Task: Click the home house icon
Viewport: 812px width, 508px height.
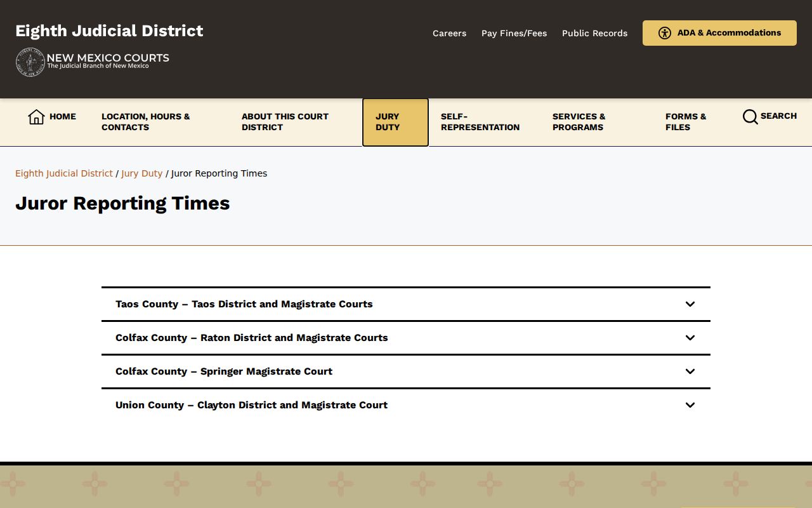Action: tap(36, 117)
